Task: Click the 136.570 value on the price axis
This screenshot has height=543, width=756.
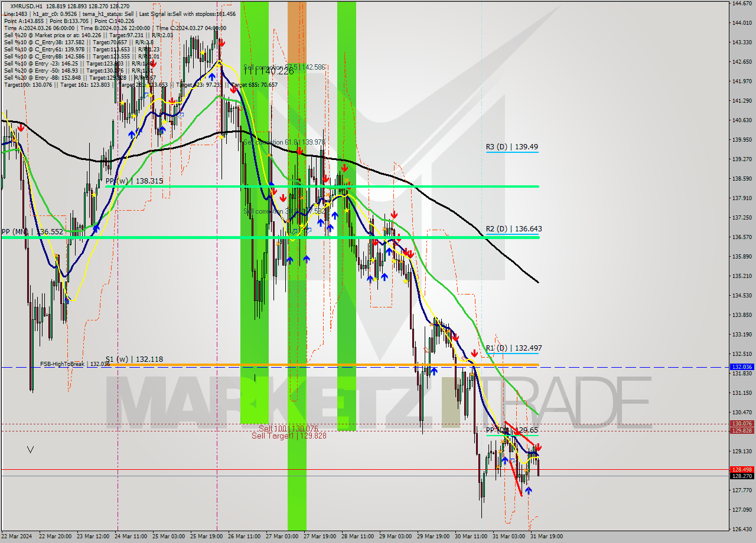Action: [742, 237]
